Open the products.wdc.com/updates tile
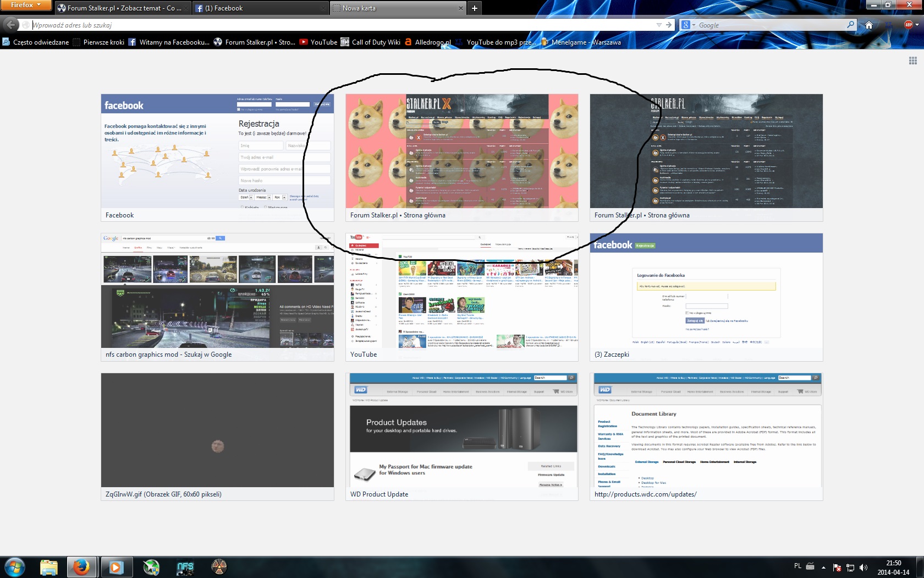This screenshot has width=924, height=578. pos(706,437)
